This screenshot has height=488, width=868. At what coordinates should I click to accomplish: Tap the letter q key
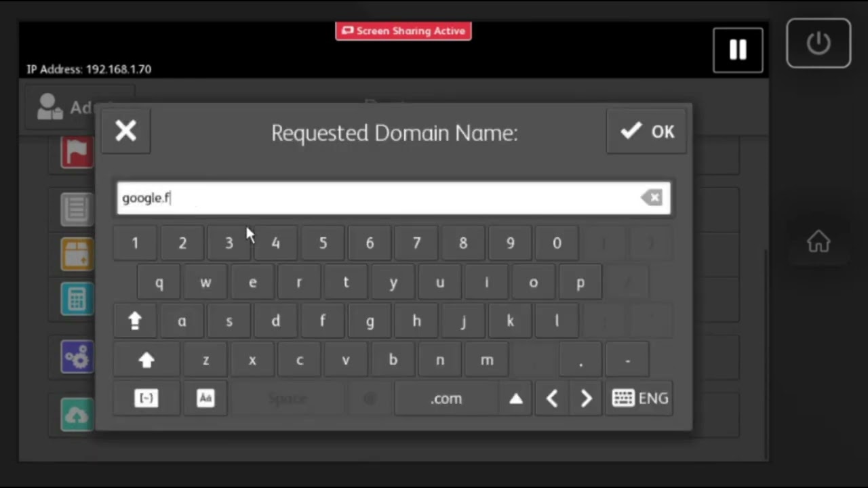point(159,283)
